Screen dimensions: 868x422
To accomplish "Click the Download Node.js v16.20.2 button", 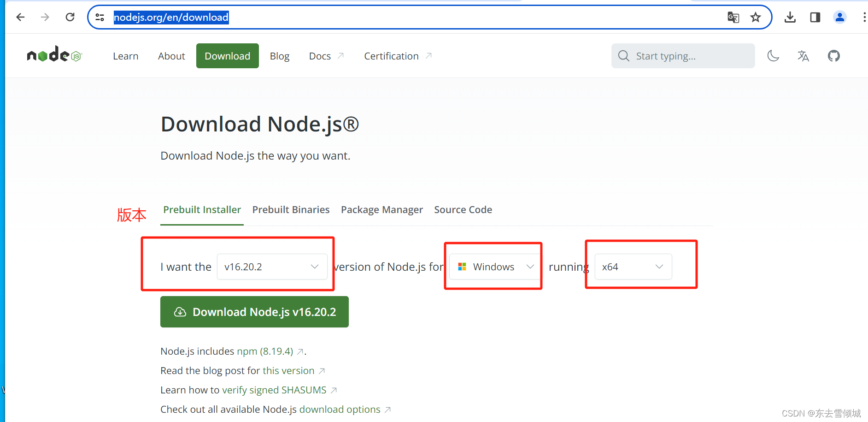I will 254,312.
